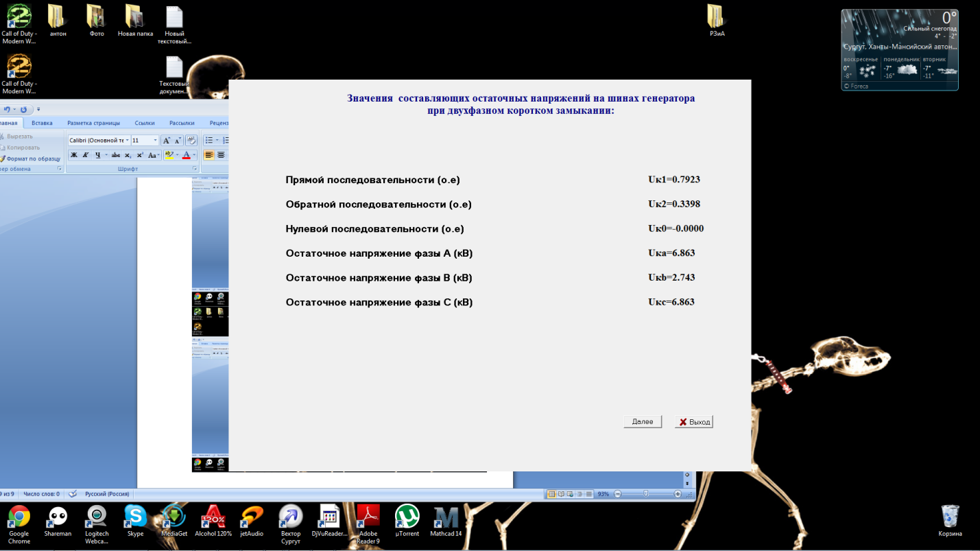Click the bulleted list icon in Word

(x=209, y=140)
